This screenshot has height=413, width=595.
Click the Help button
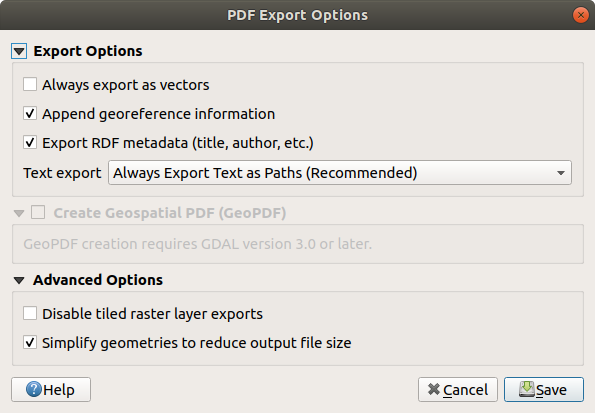[51, 389]
